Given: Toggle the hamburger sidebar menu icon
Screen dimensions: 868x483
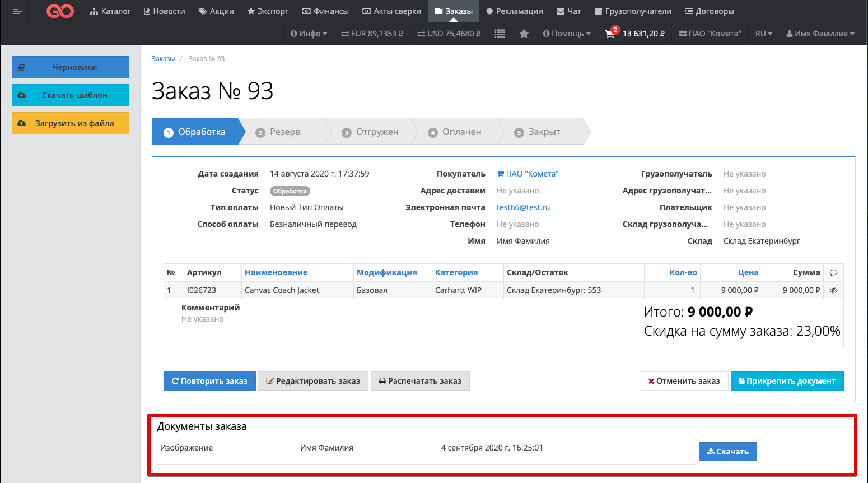Looking at the screenshot, I should point(17,11).
